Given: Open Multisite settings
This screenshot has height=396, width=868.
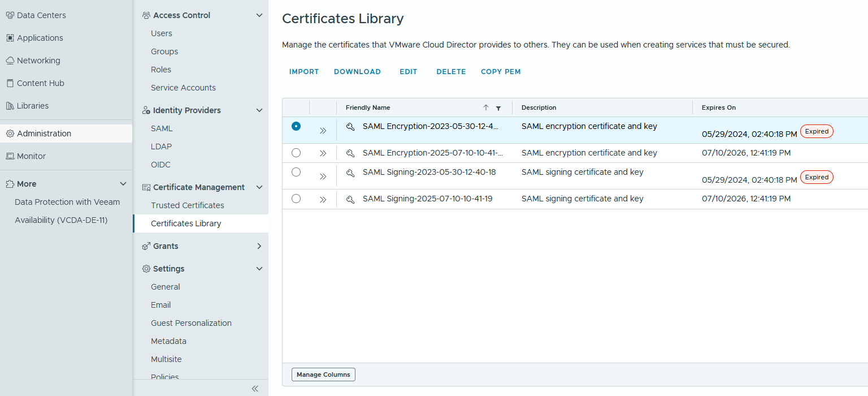Looking at the screenshot, I should click(x=166, y=359).
